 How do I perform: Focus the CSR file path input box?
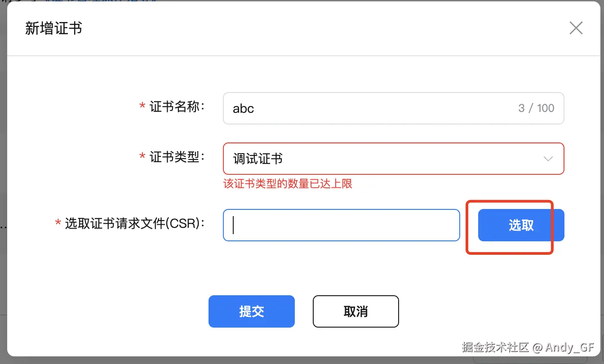[342, 225]
